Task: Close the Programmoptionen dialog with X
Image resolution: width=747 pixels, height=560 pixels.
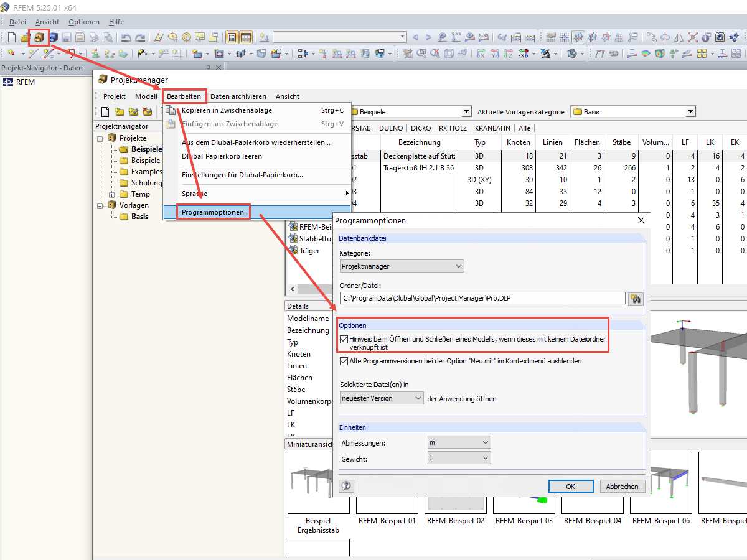Action: pyautogui.click(x=641, y=220)
